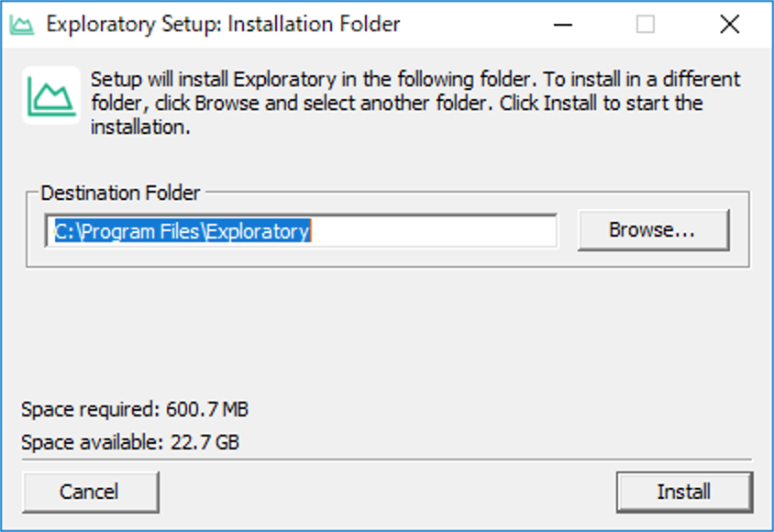Click the disabled maximize window button
This screenshot has width=774, height=532.
pyautogui.click(x=646, y=24)
